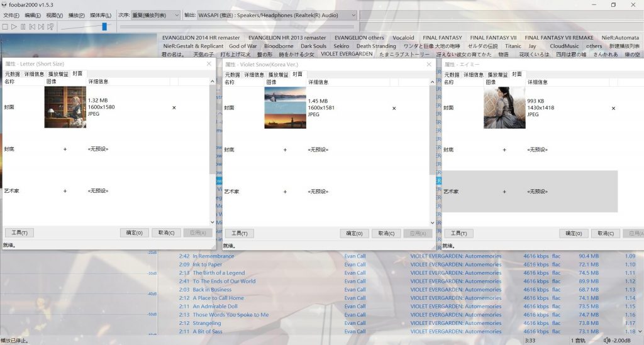This screenshot has height=345, width=644.
Task: Add artist image (艺术家) in エイミー dialog
Action: (x=504, y=192)
